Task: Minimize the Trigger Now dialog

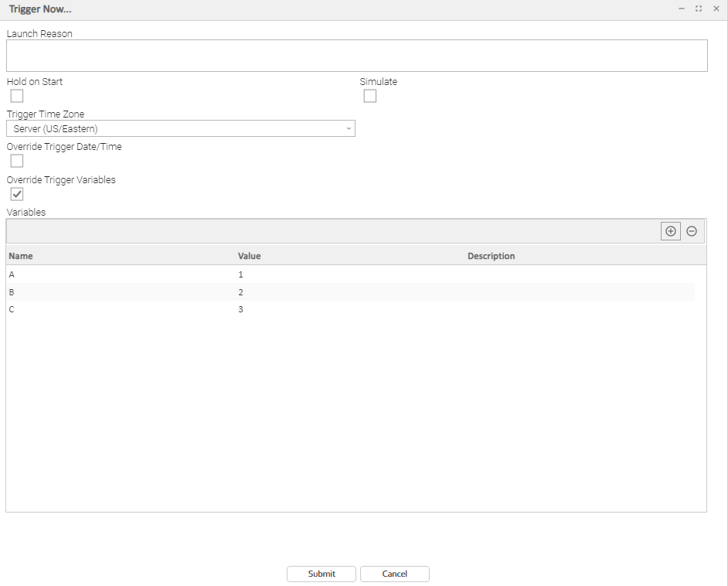Action: click(x=681, y=9)
